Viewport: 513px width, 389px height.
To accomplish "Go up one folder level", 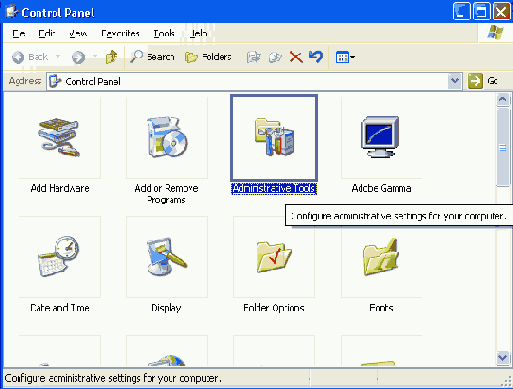I will 111,57.
